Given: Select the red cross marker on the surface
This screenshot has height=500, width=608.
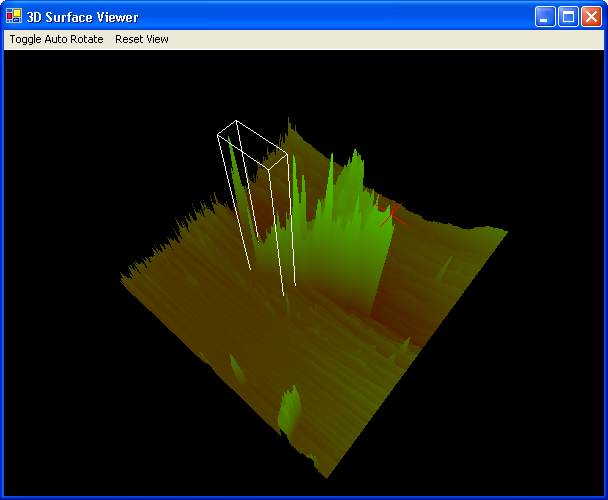Looking at the screenshot, I should 392,215.
